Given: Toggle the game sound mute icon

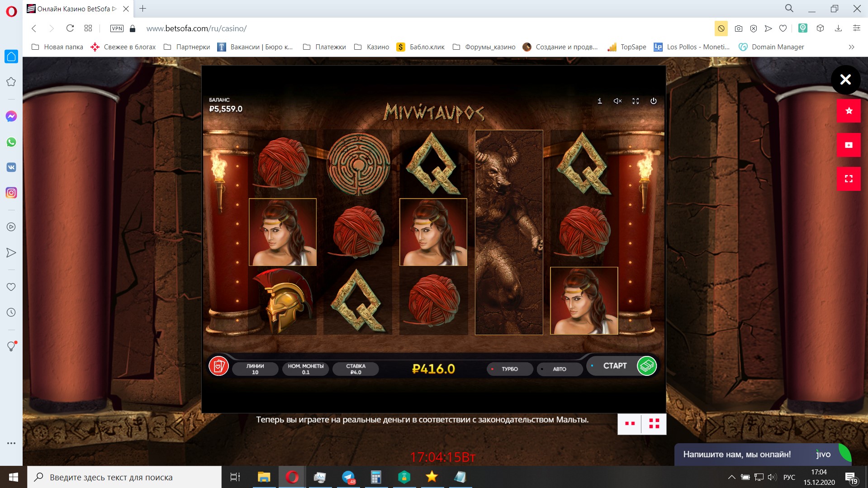Looking at the screenshot, I should pos(617,101).
